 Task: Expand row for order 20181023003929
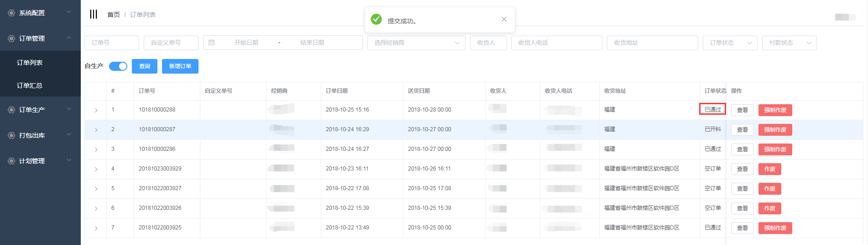tap(96, 169)
